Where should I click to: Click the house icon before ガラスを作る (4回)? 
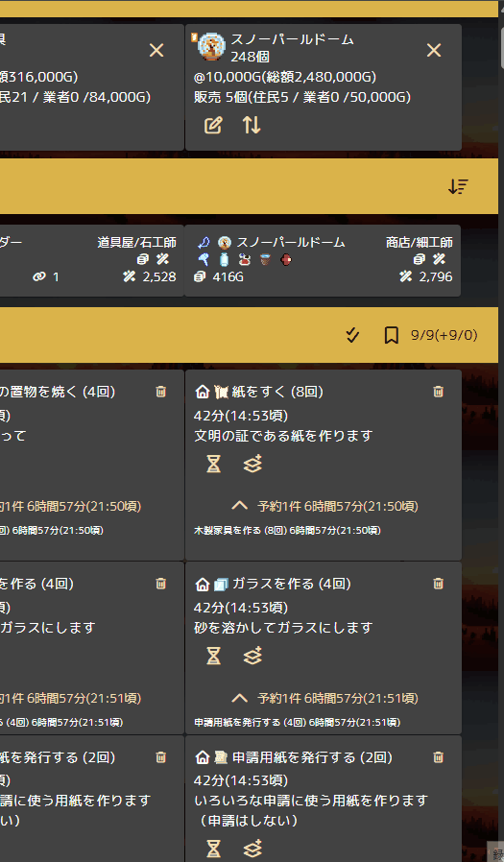click(x=202, y=584)
